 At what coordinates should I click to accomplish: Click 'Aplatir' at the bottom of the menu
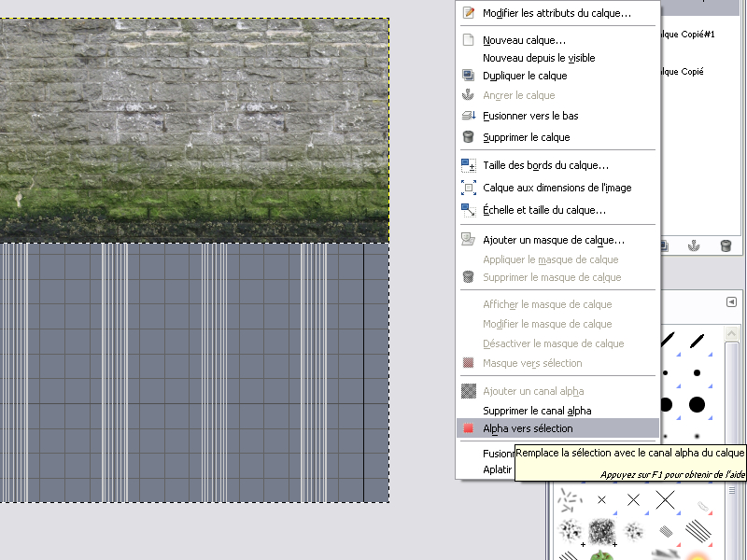click(x=498, y=469)
